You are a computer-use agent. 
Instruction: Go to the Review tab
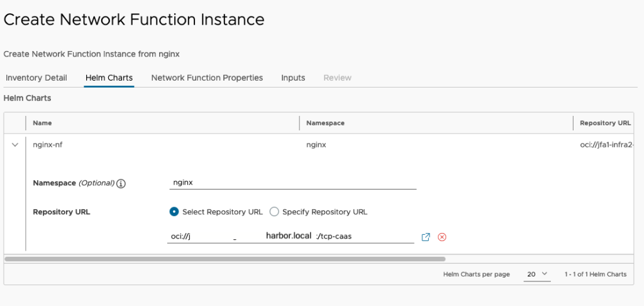(338, 77)
